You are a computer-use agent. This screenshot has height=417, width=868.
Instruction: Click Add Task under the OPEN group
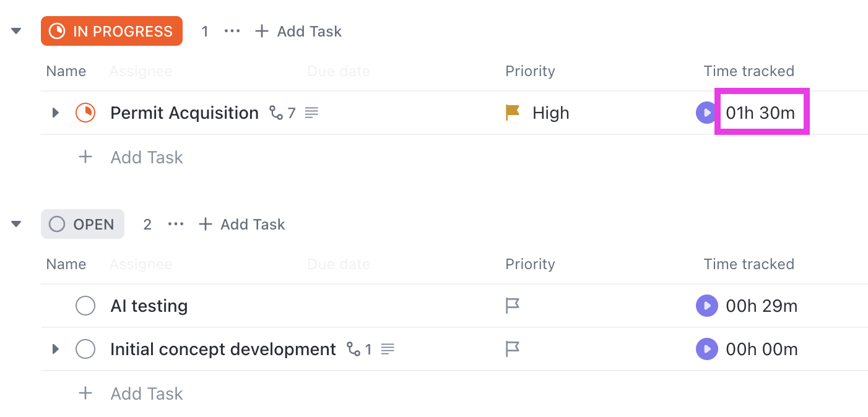129,393
